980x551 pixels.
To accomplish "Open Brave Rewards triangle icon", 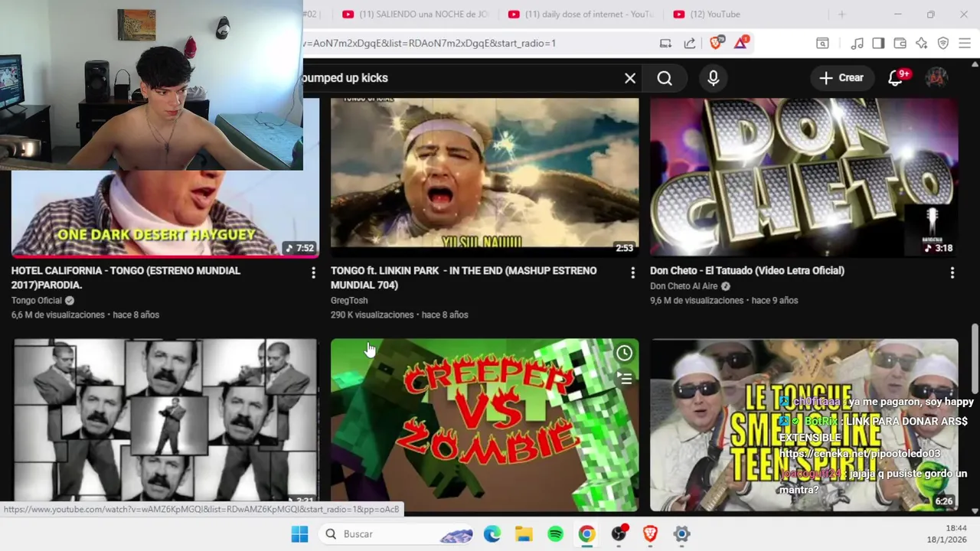I will [x=740, y=43].
